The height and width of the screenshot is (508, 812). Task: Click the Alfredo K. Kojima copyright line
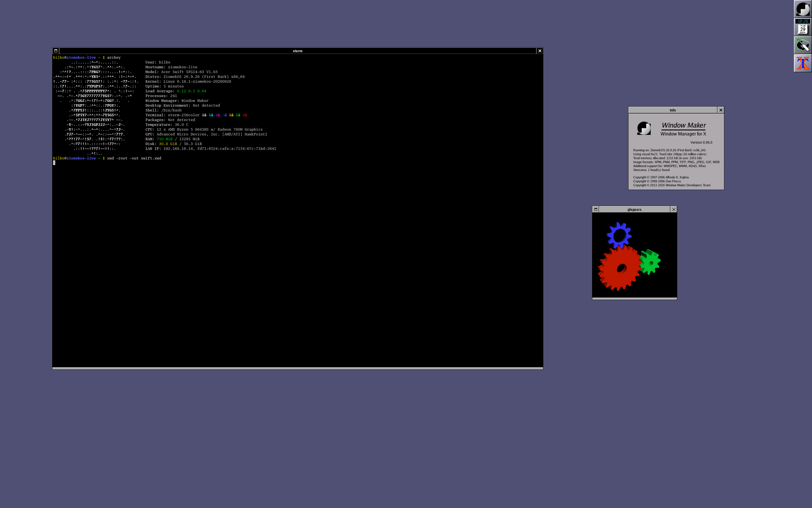coord(661,178)
